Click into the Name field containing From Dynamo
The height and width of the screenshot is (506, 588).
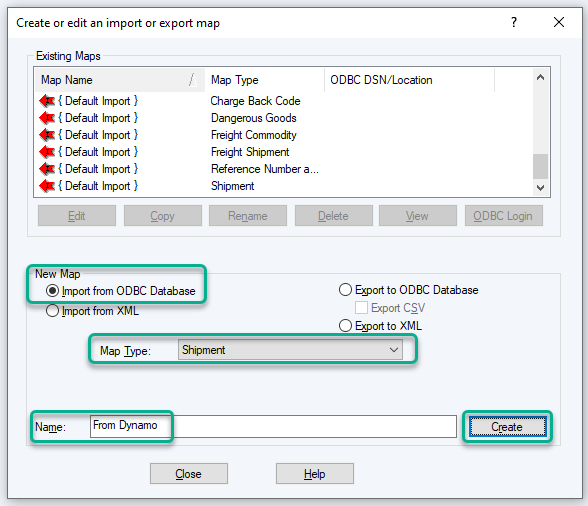point(273,426)
